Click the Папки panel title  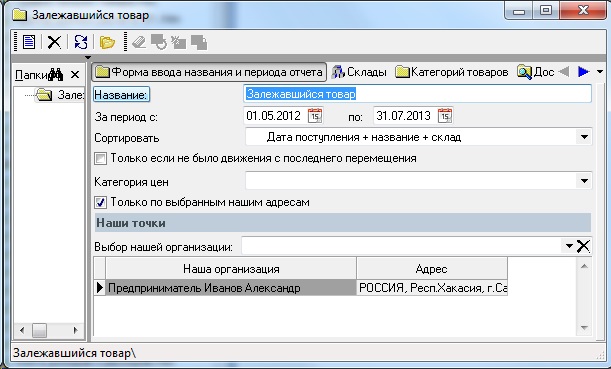[31, 75]
